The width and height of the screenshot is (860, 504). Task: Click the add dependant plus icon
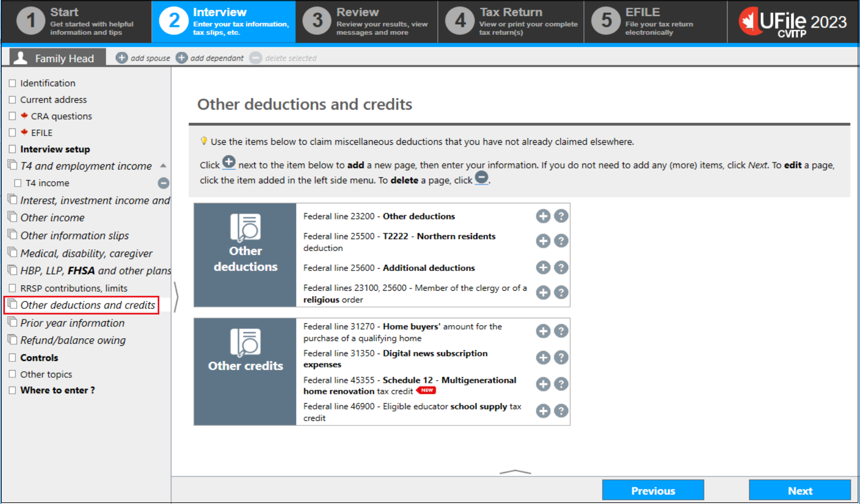coord(182,58)
